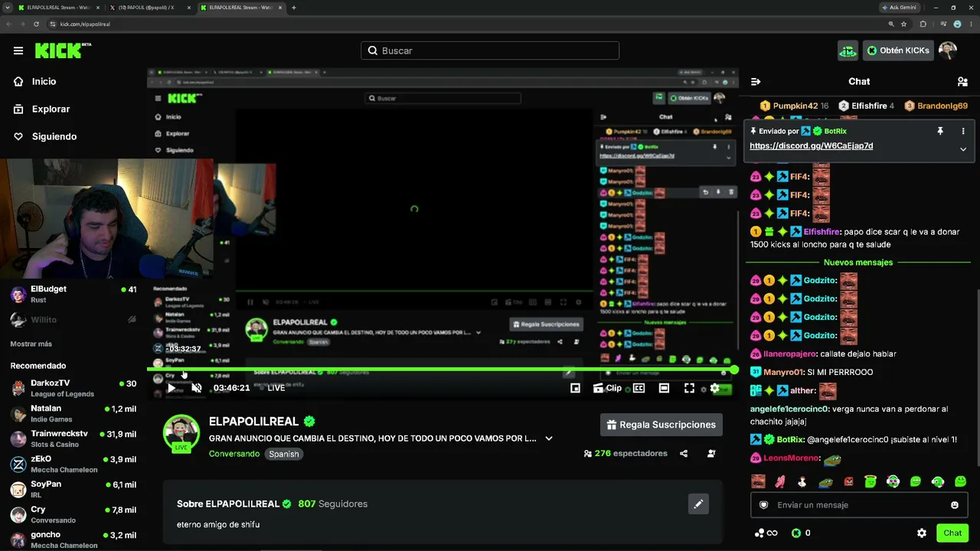The width and height of the screenshot is (980, 551).
Task: Expand followed channels with Mostrar más
Action: click(31, 344)
